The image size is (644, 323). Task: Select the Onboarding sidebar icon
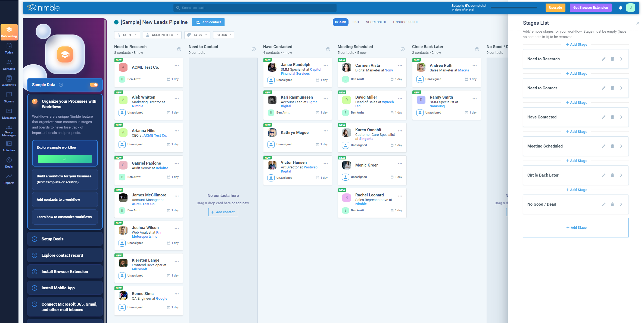9,32
